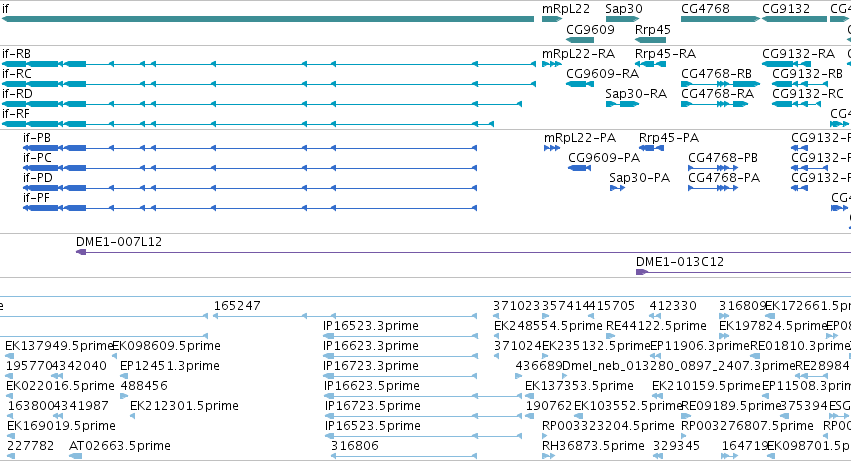
Task: Open EST EK137353.5prime
Action: coord(530,396)
